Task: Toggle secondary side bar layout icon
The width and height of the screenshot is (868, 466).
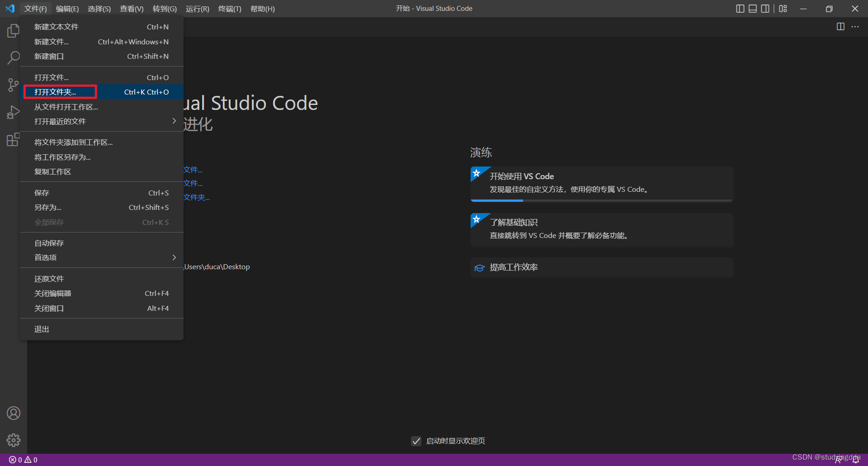Action: coord(765,9)
